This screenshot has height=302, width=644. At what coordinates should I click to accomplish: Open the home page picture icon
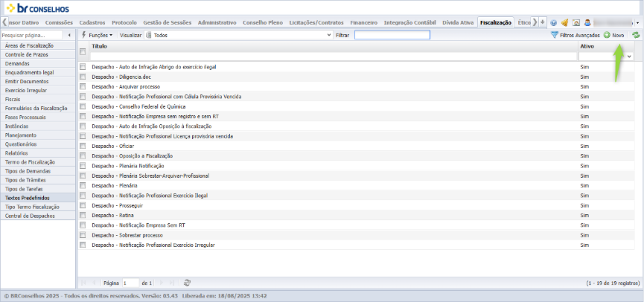pos(576,23)
